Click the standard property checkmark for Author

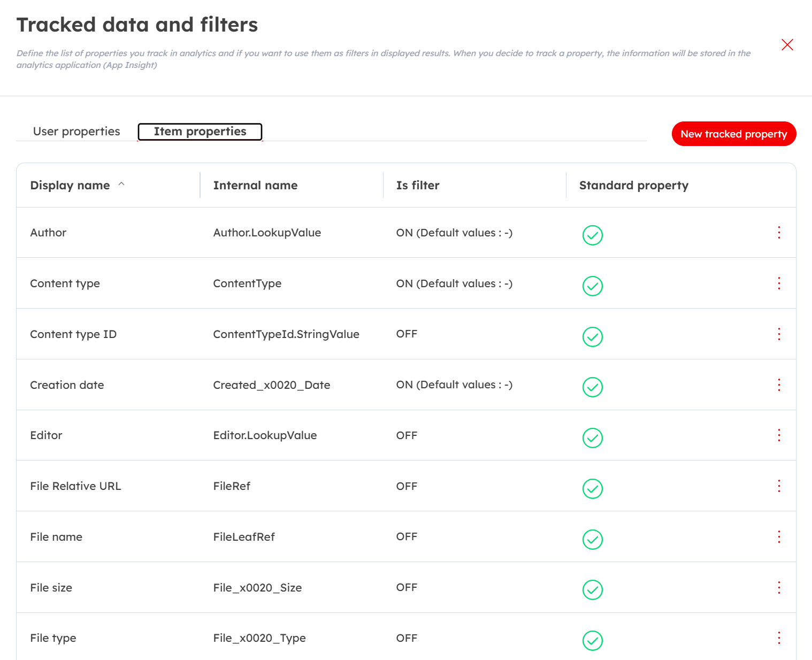click(593, 235)
